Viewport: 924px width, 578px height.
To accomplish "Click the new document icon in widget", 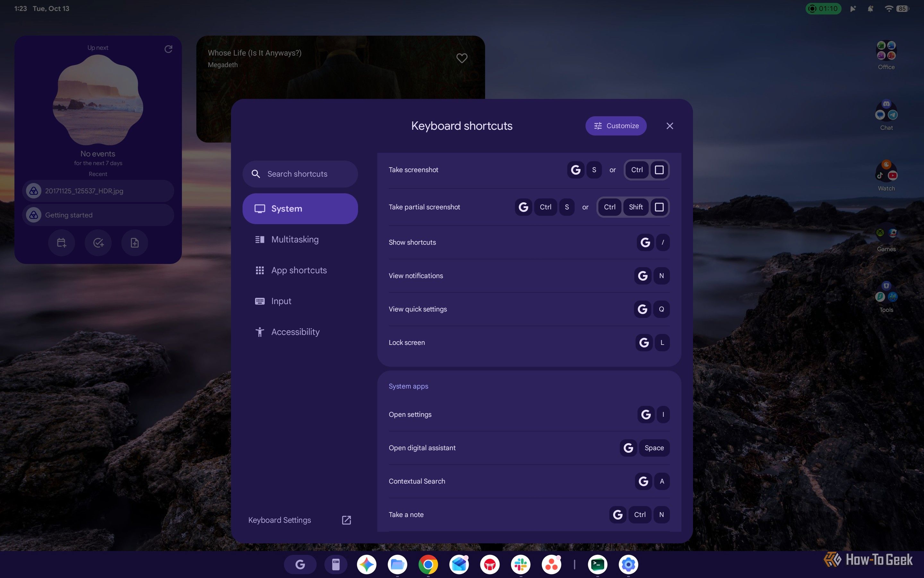I will [x=135, y=243].
